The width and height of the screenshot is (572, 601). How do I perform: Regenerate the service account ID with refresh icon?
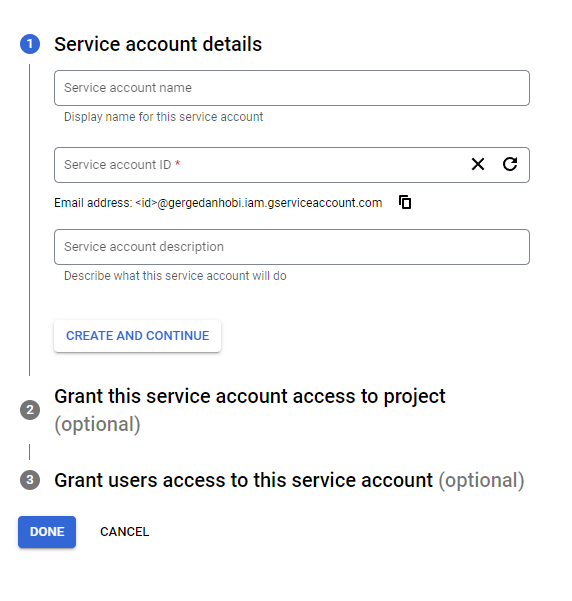(x=510, y=164)
